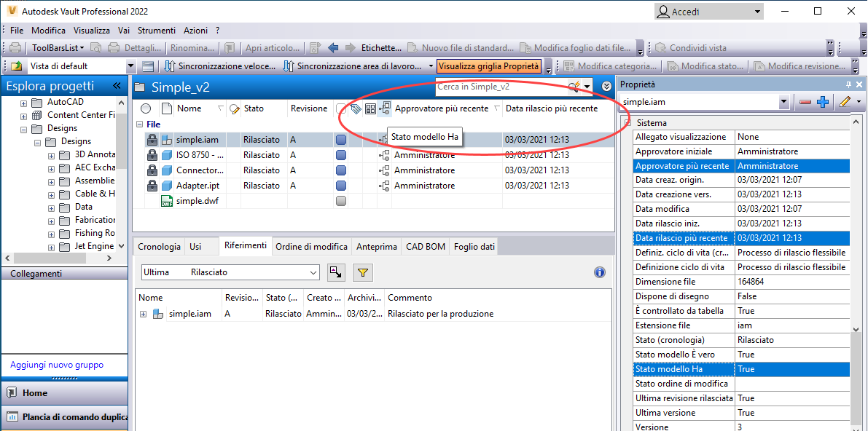This screenshot has width=868, height=431.
Task: Open the ToolBarsList dropdown
Action: click(x=58, y=47)
